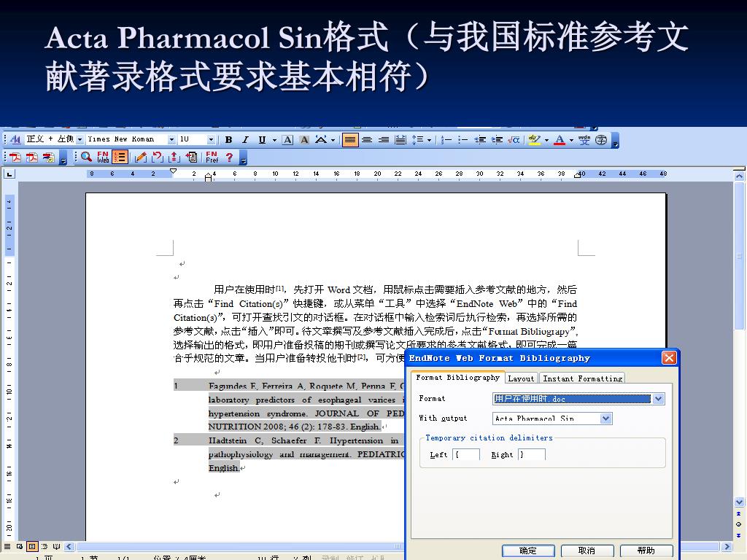This screenshot has width=747, height=560.
Task: Click highlighted Format Bibliography icon
Action: click(120, 157)
